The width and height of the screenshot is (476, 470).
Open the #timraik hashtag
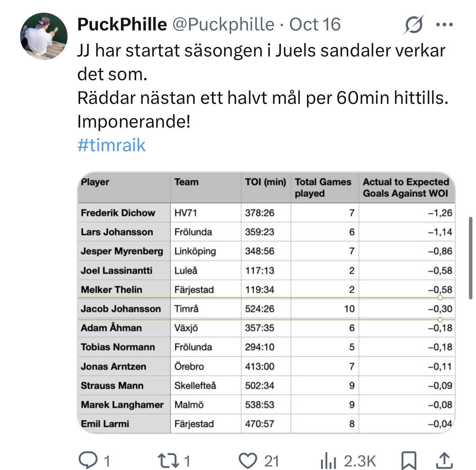point(111,145)
